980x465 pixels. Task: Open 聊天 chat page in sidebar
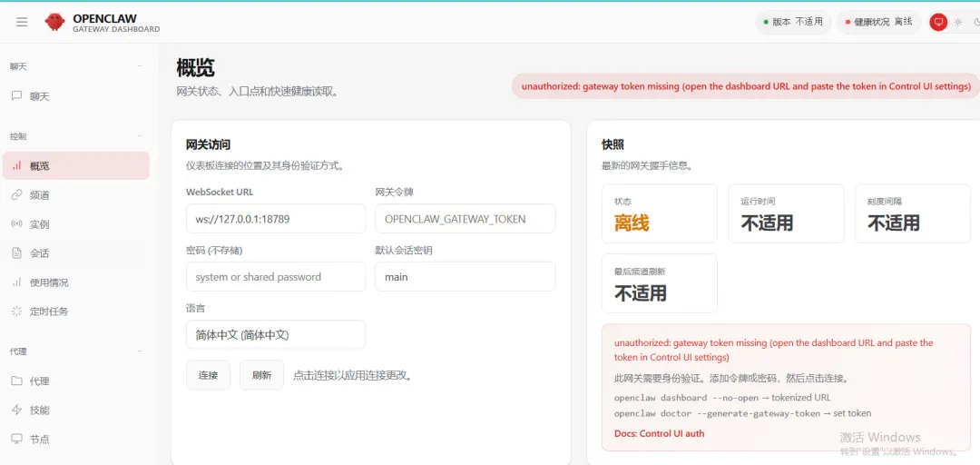coord(75,96)
